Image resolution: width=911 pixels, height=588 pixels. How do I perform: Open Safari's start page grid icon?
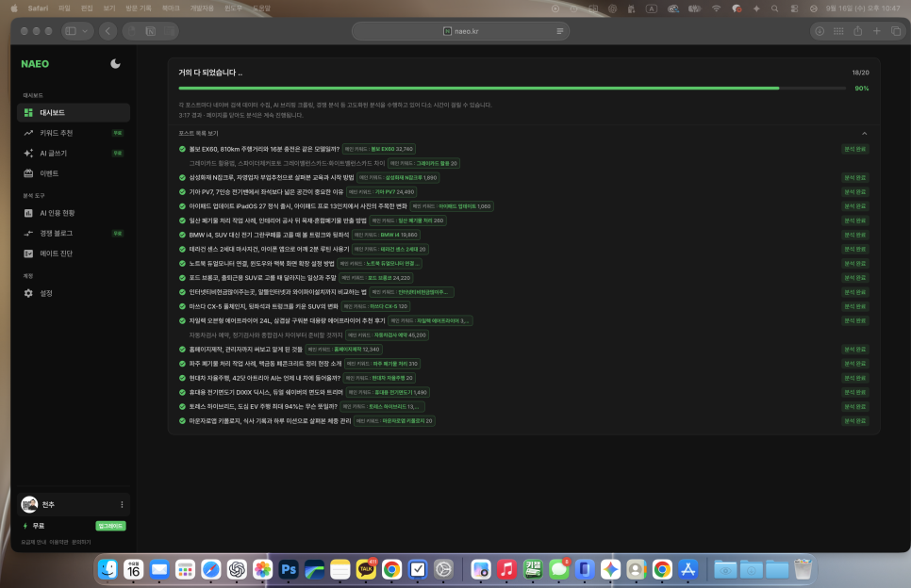pyautogui.click(x=838, y=31)
